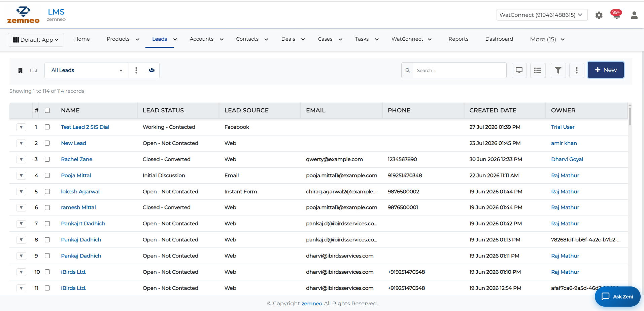The width and height of the screenshot is (644, 311).
Task: Tick checkbox for Pankajrt Dadhich row
Action: tap(47, 224)
